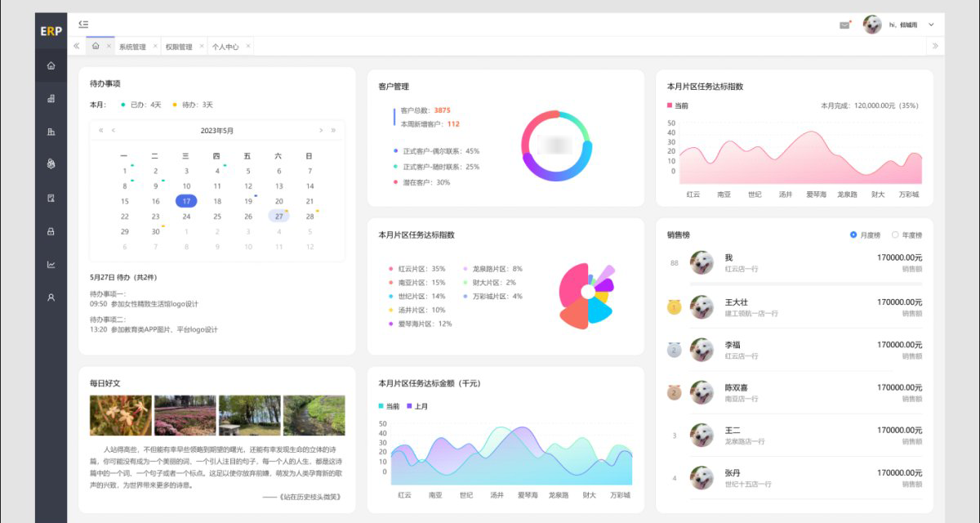Open the lock icon in sidebar
The image size is (980, 523).
[51, 231]
